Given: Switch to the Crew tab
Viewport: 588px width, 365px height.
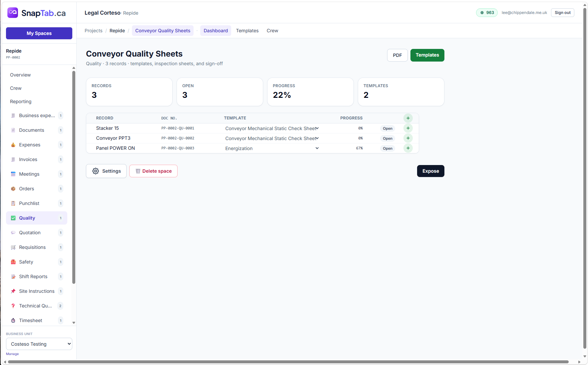Looking at the screenshot, I should coord(273,31).
